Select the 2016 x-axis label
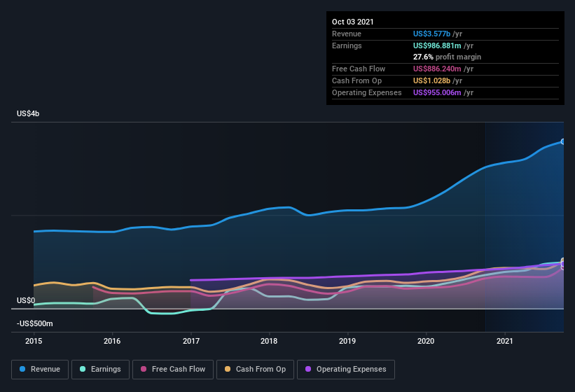Viewport: 575px width, 392px height. pos(112,341)
